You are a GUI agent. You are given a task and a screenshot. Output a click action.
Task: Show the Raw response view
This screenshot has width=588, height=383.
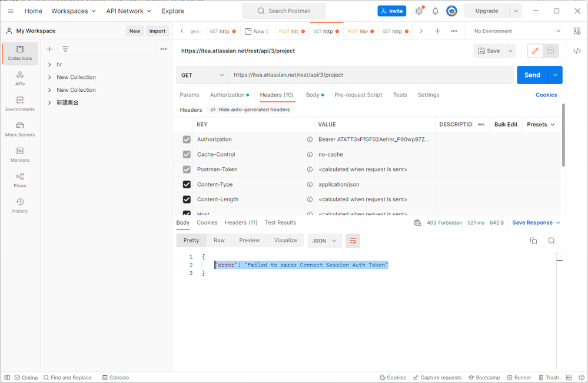(x=219, y=241)
